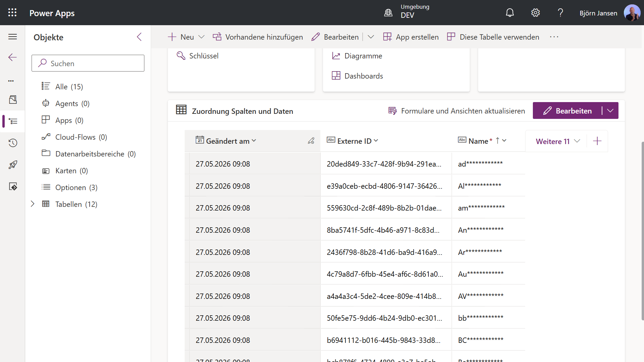Open the toolbar Bearbeiten dropdown chevron

pos(371,37)
